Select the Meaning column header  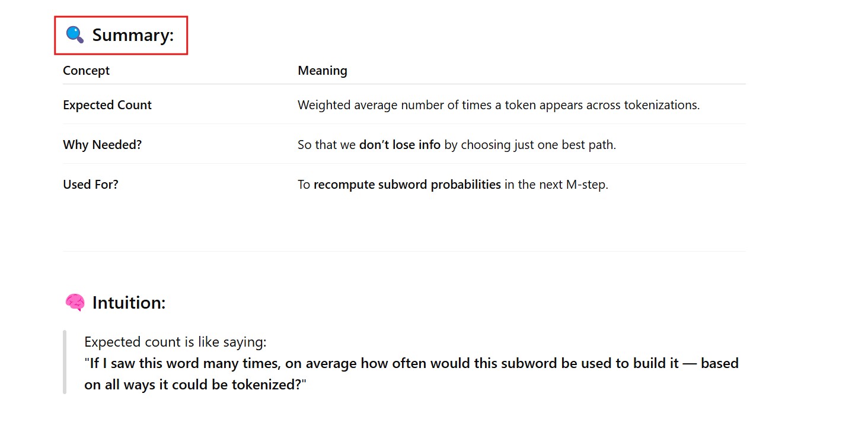[322, 71]
